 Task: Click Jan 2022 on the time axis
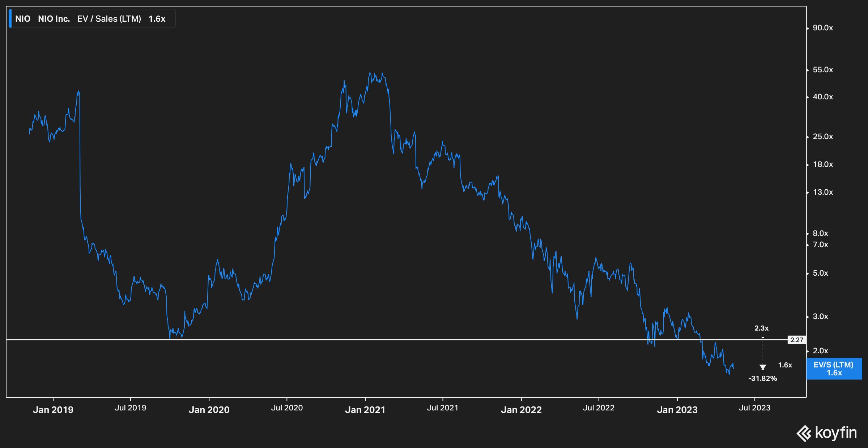521,410
